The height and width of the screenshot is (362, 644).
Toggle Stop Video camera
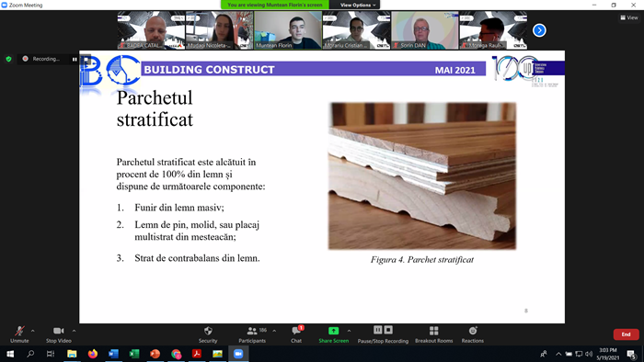click(59, 334)
